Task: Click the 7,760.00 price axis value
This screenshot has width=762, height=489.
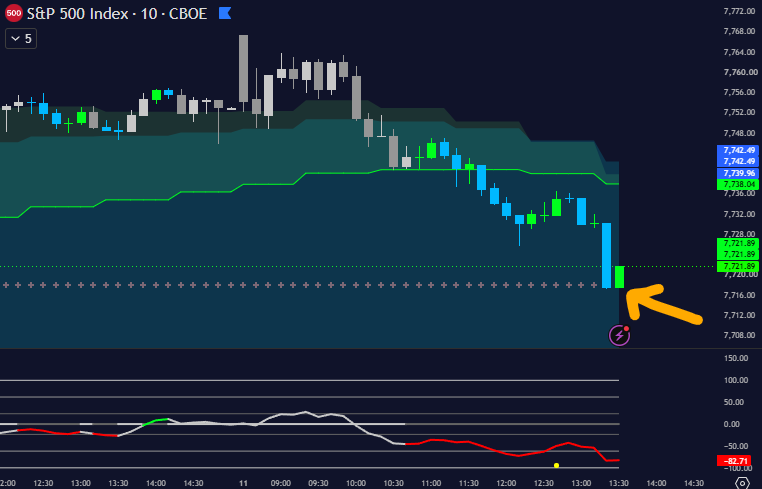Action: (x=739, y=72)
